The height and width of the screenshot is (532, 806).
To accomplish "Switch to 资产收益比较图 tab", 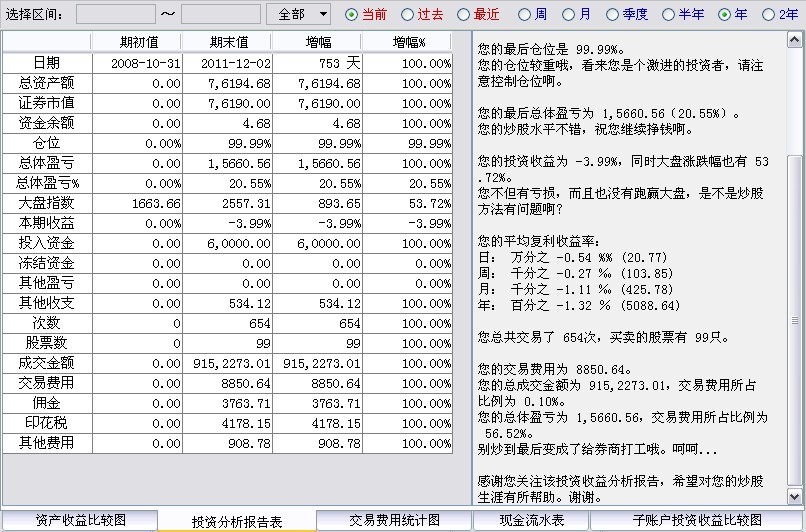I will [80, 520].
